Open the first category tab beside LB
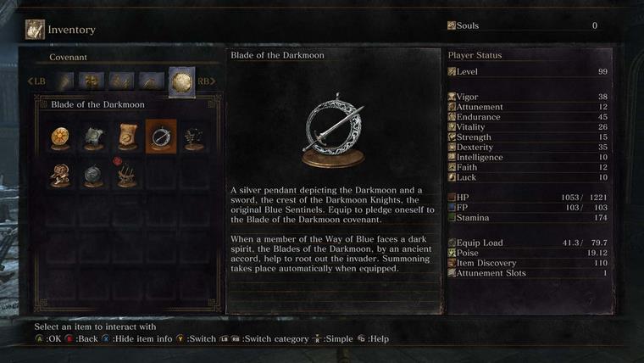Viewport: 644px width, 363px height. (x=65, y=81)
